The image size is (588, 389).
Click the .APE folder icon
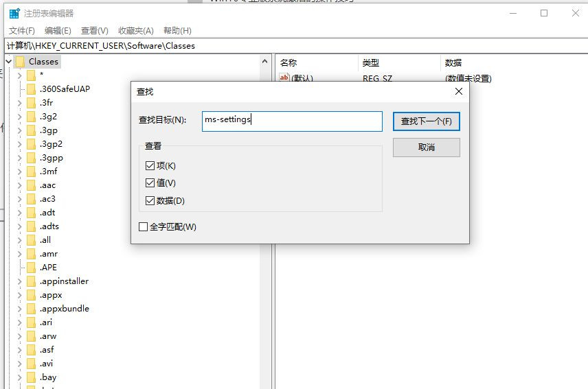coord(32,268)
